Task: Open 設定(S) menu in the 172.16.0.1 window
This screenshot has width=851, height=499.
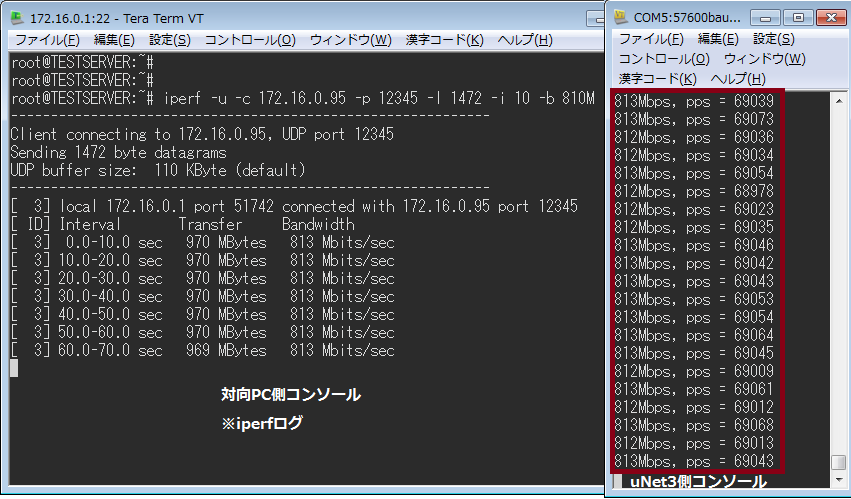Action: coord(169,40)
